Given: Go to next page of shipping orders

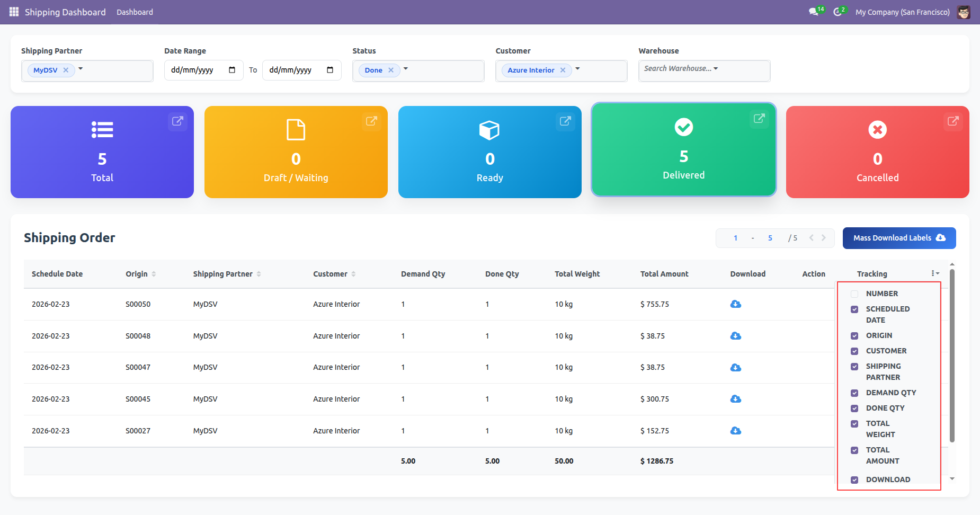Looking at the screenshot, I should (824, 238).
